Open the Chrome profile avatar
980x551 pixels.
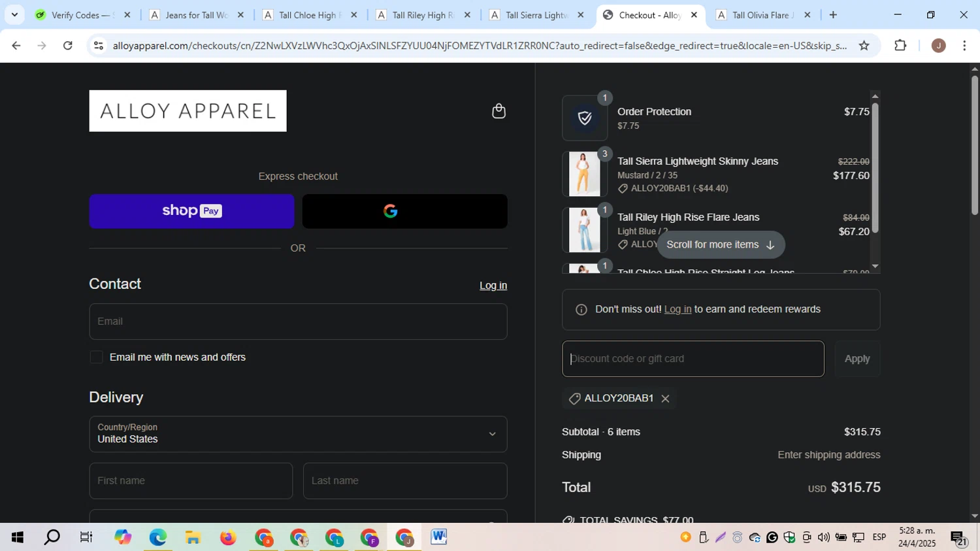tap(938, 45)
